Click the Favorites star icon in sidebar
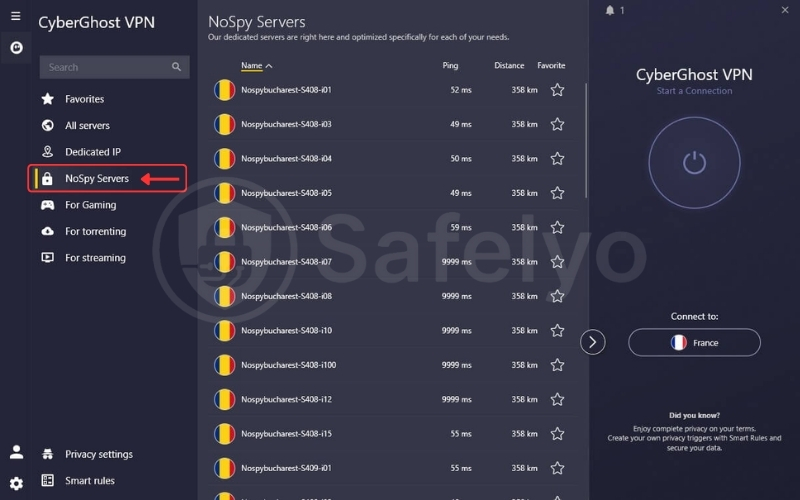Viewport: 800px width, 500px height. (x=47, y=98)
